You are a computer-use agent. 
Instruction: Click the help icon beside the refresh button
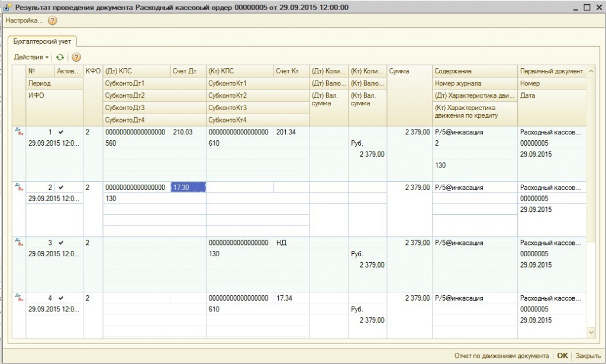76,57
